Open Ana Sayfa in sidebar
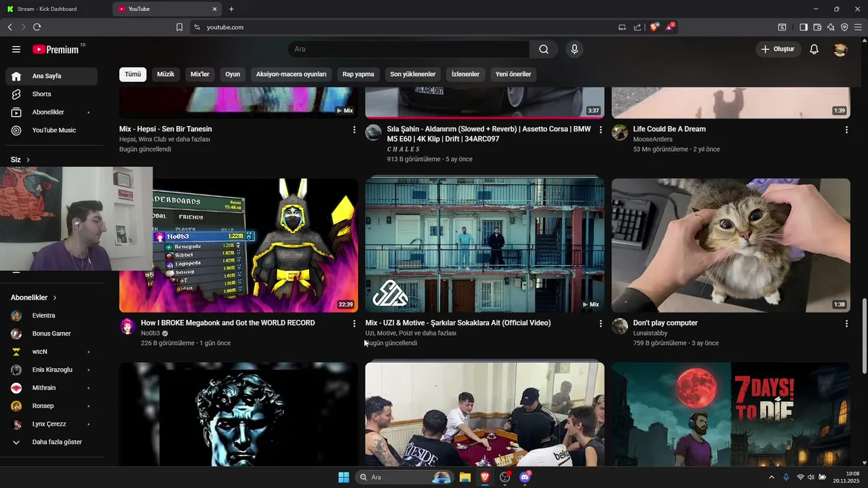The height and width of the screenshot is (488, 868). click(51, 76)
